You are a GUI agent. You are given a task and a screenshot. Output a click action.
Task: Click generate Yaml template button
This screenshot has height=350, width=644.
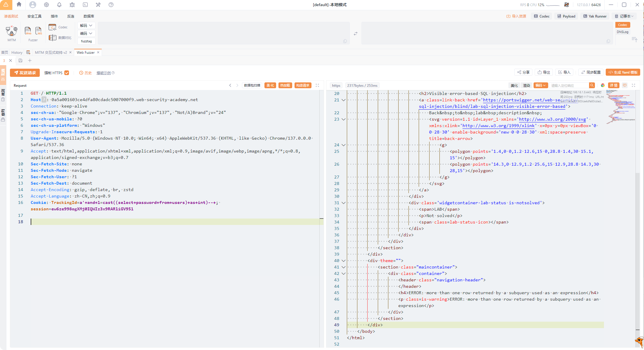coord(623,72)
